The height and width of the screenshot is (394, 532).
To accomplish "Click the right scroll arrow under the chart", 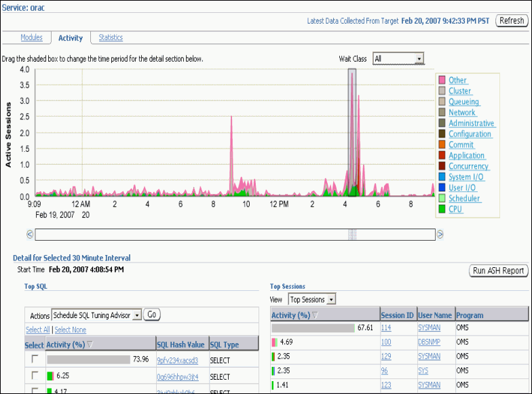I will click(440, 234).
